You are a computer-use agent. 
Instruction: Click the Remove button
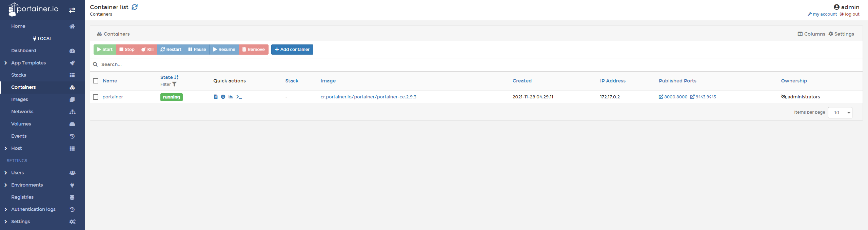(x=254, y=50)
